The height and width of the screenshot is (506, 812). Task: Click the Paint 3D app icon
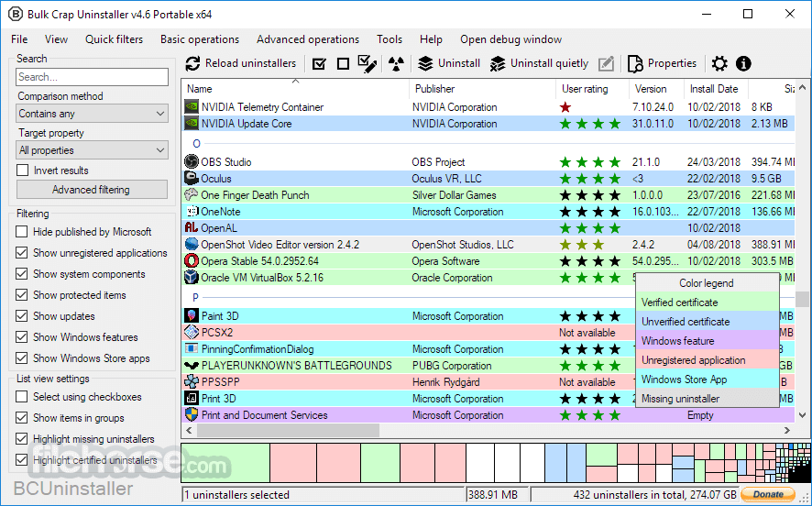point(192,316)
